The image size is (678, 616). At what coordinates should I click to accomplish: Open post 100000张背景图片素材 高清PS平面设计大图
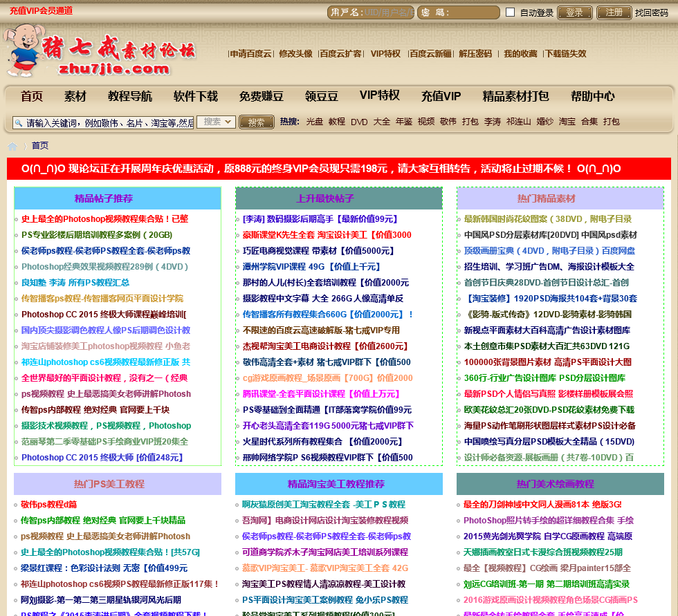[548, 362]
